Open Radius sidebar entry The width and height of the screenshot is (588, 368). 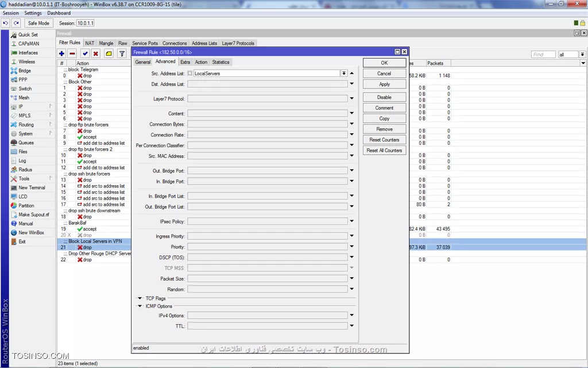pos(25,170)
